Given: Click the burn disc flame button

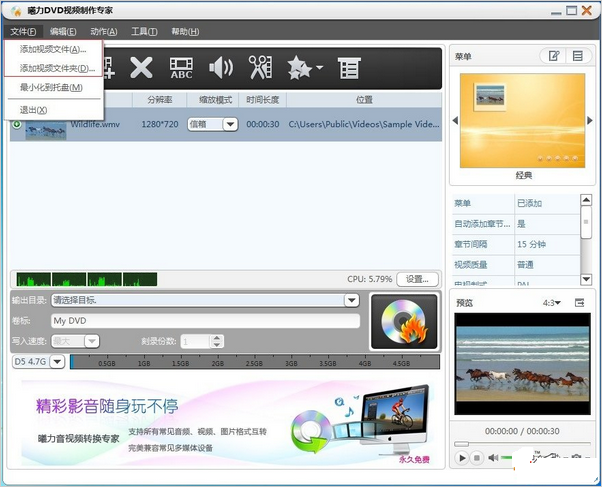Looking at the screenshot, I should pos(404,321).
